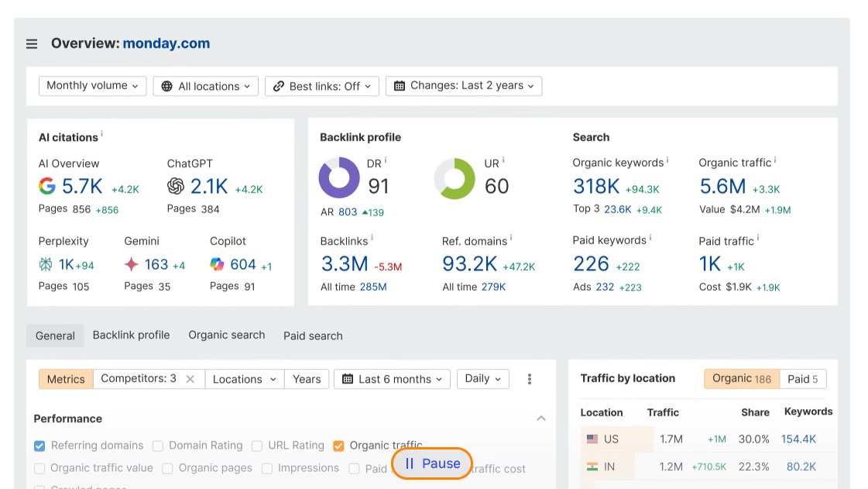Image resolution: width=868 pixels, height=489 pixels.
Task: Switch to the Backlink profile tab
Action: 131,335
